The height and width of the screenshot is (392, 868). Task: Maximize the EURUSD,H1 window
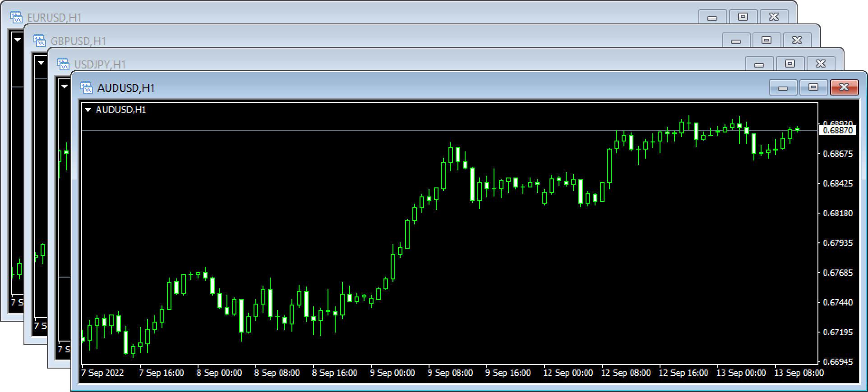tap(743, 17)
